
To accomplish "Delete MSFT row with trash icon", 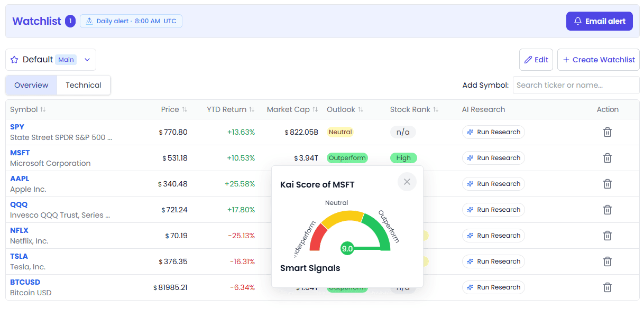I will click(608, 158).
